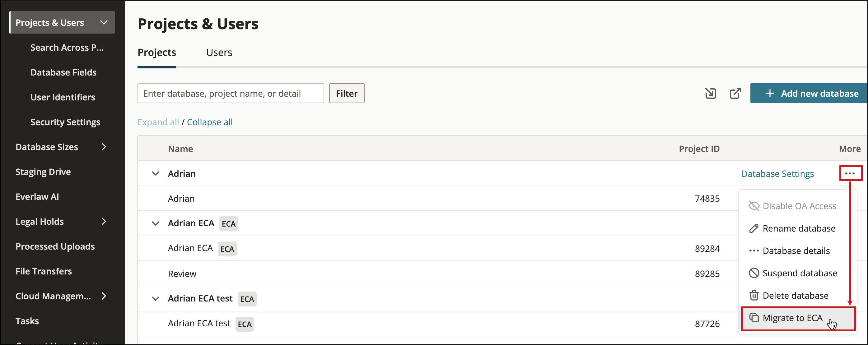Open the Database details ellipsis icon
The image size is (868, 345).
(754, 251)
